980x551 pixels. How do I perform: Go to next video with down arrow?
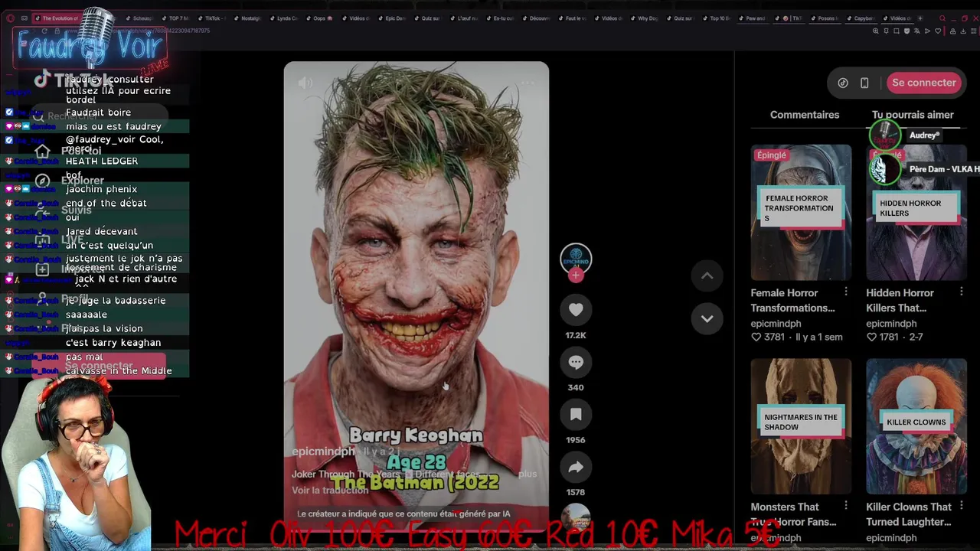[x=707, y=318]
